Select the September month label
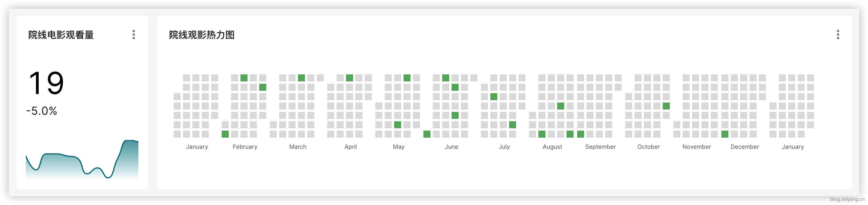The width and height of the screenshot is (868, 205). tap(601, 147)
